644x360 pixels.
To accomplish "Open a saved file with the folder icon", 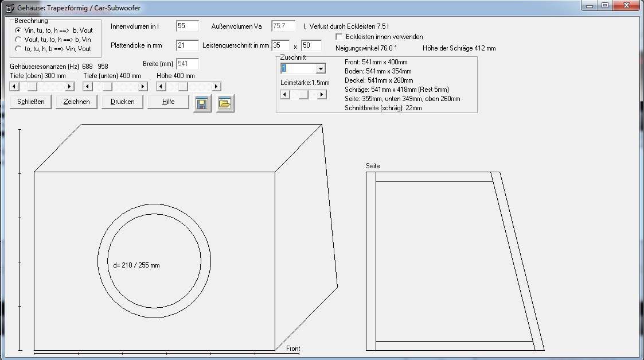I will [225, 103].
